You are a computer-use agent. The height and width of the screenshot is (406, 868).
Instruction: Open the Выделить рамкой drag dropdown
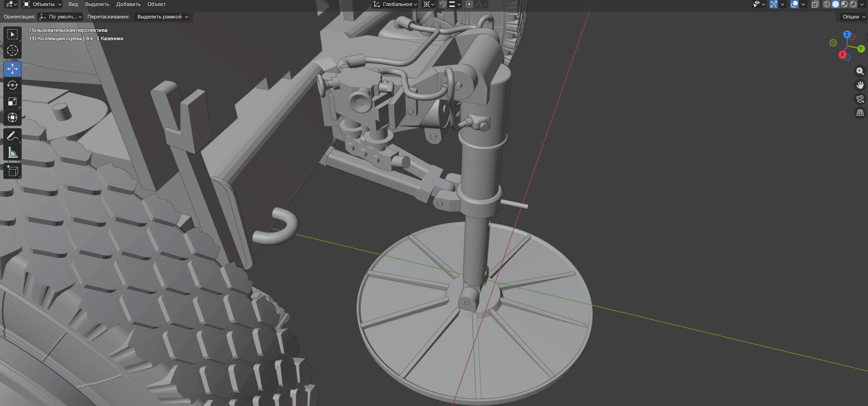click(x=162, y=17)
